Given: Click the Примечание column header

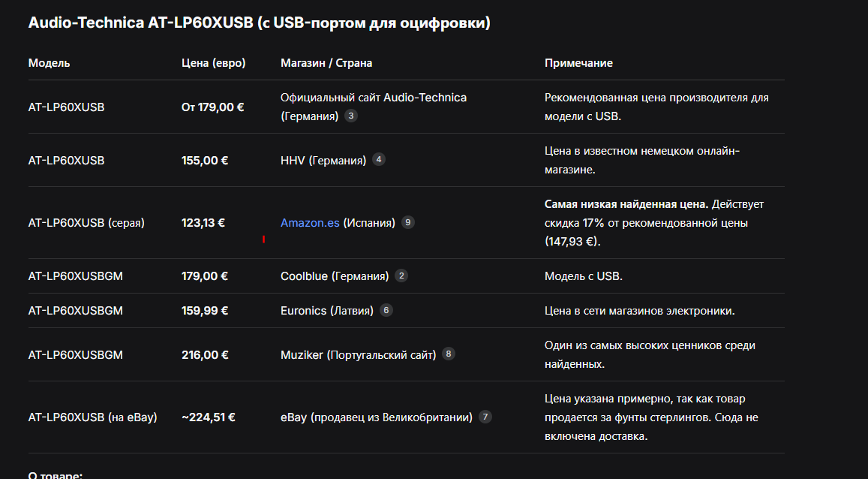Looking at the screenshot, I should pos(578,63).
